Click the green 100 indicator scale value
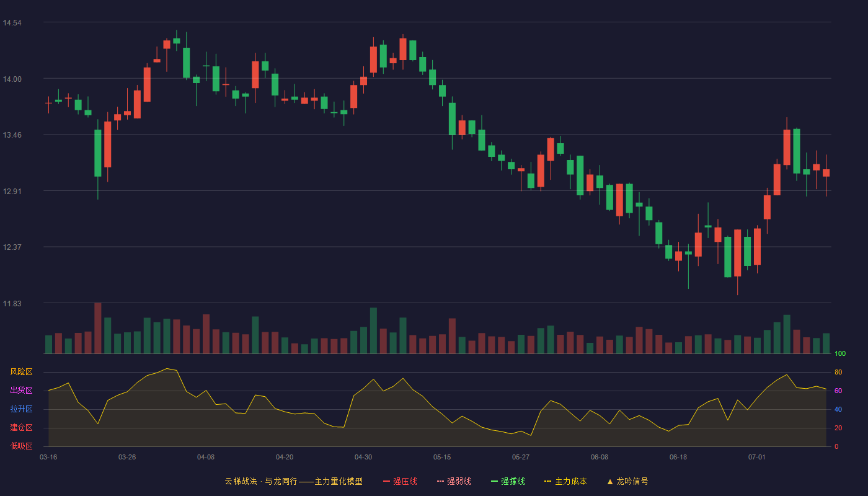This screenshot has width=868, height=496. [840, 353]
